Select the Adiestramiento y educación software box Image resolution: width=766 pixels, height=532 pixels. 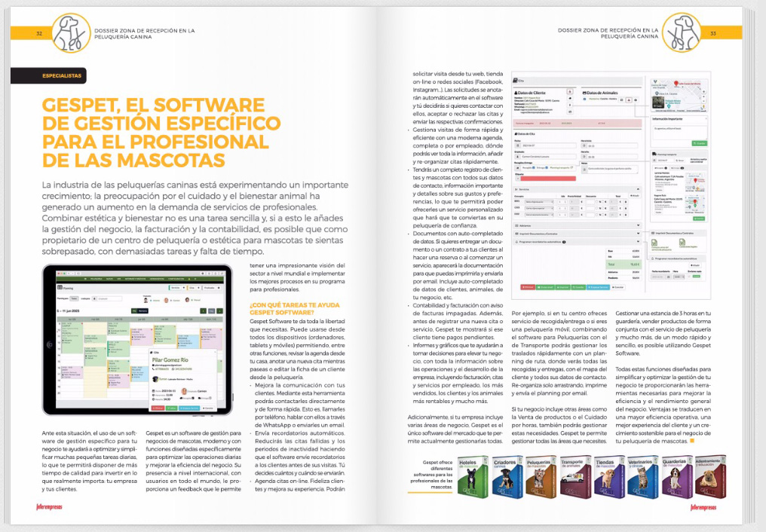click(x=710, y=477)
